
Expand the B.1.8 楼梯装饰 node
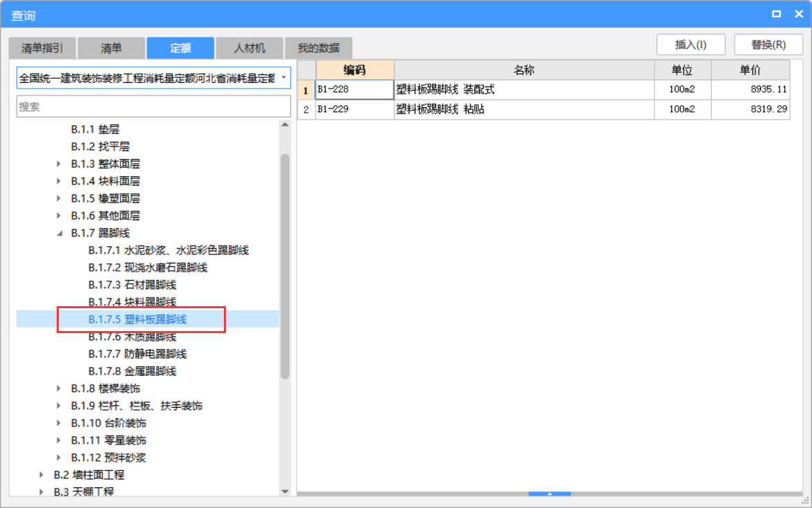coord(58,388)
